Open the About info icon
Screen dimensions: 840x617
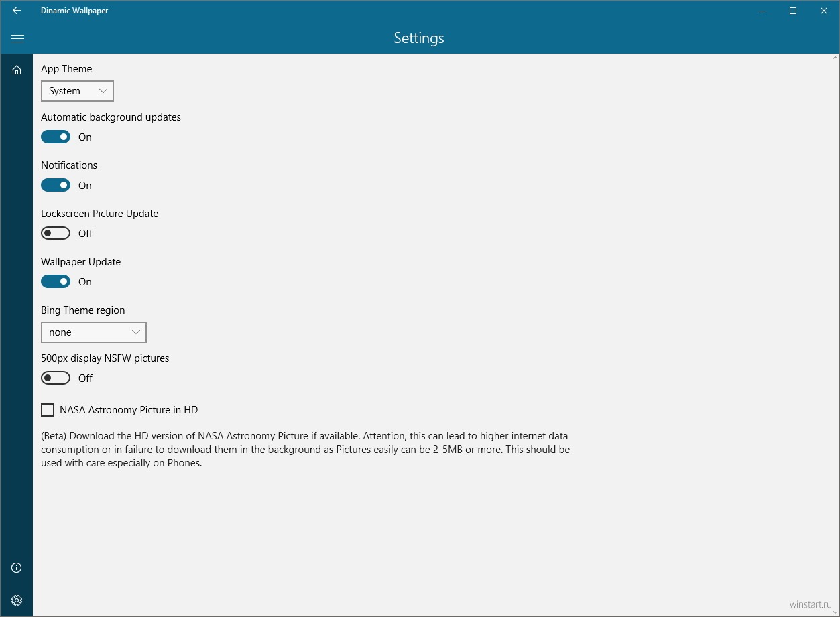point(17,568)
